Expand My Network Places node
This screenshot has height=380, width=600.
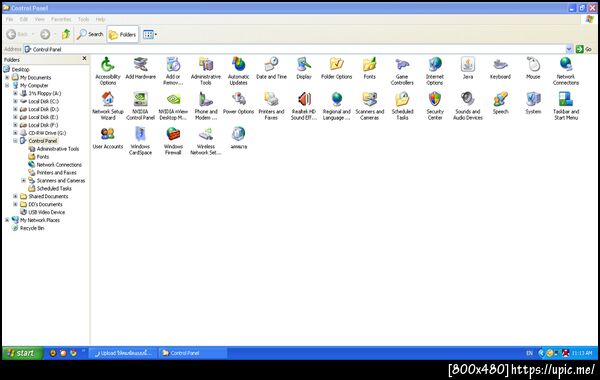point(7,220)
